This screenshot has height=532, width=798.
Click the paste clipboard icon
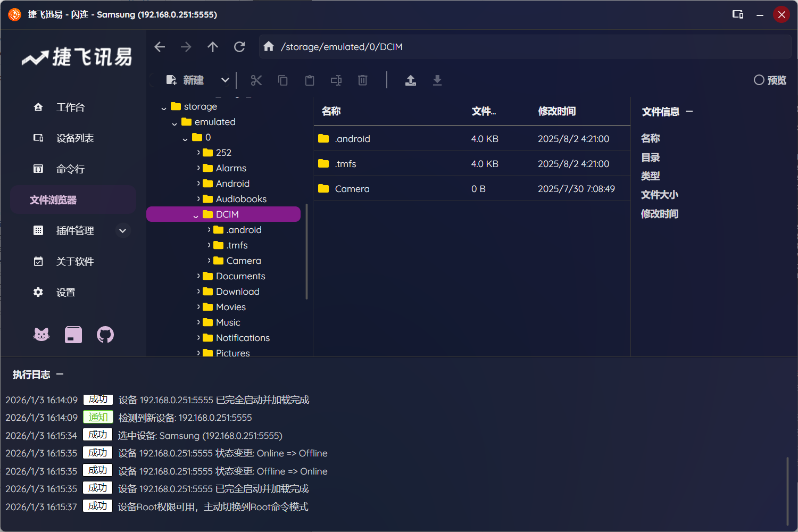[x=310, y=80]
